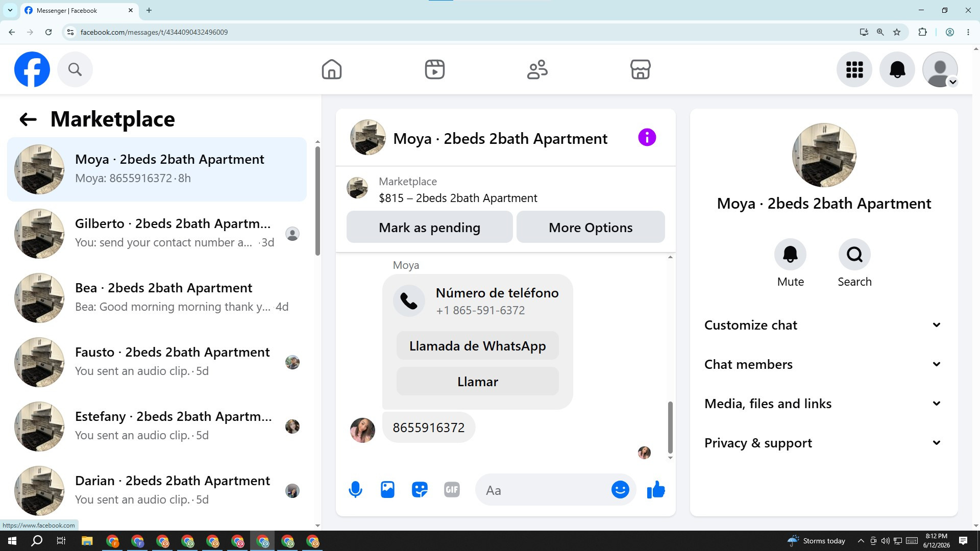
Task: Click phone number +1 865-591-6372
Action: tap(480, 310)
